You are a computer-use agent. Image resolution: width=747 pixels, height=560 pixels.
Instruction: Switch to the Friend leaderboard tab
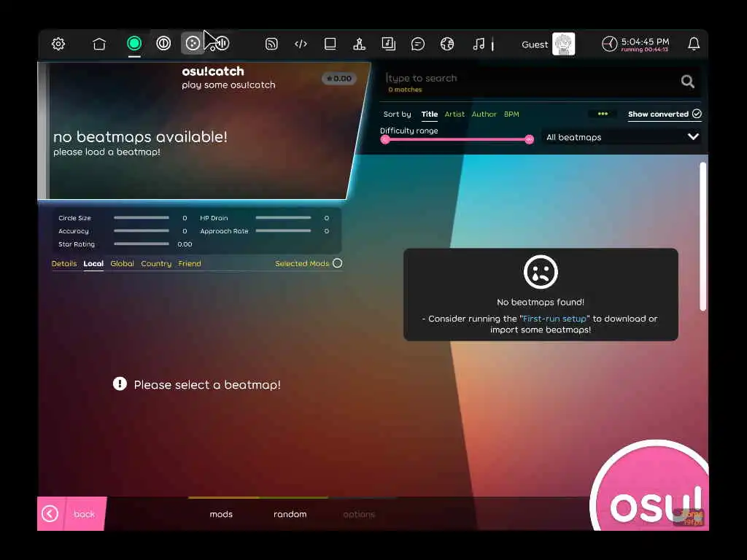click(x=190, y=264)
